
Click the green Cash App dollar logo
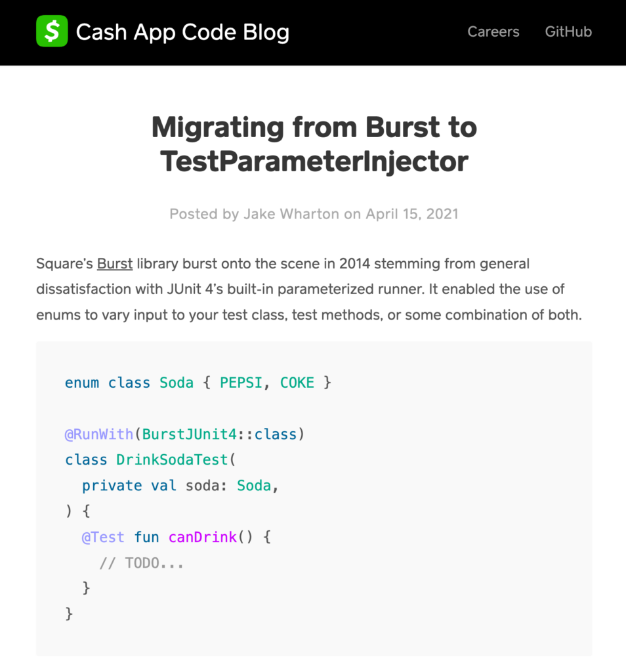coord(52,31)
